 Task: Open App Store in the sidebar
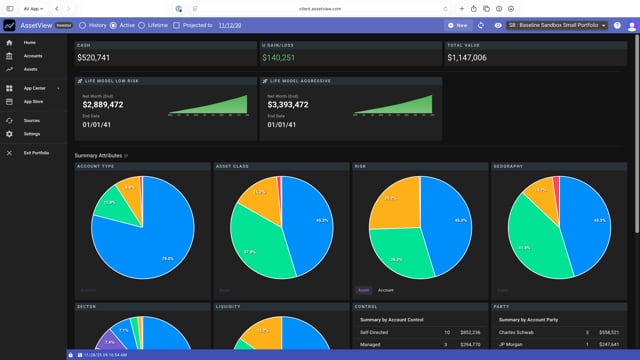33,102
